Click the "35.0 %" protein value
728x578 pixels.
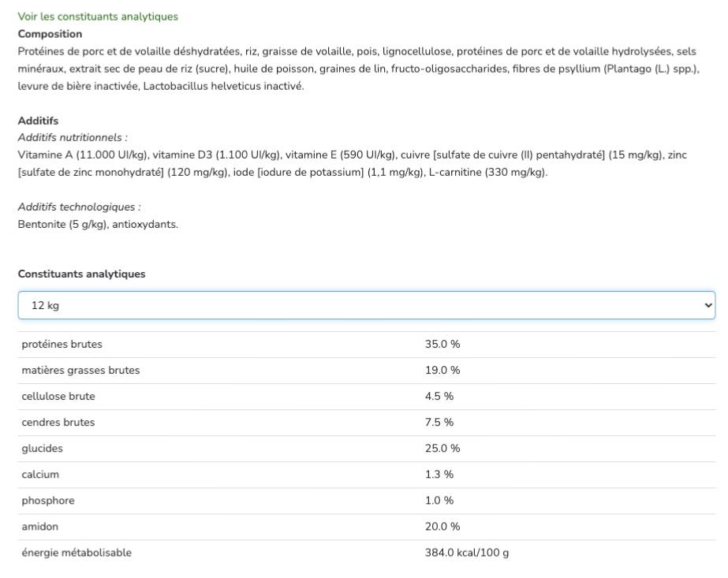point(442,344)
